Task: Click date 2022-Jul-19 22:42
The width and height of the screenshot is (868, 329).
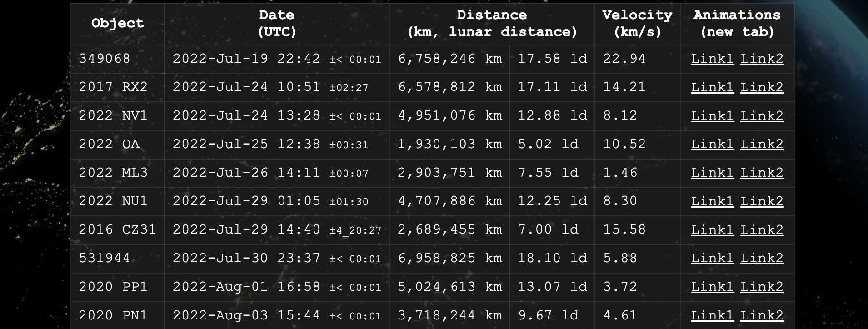Action: tap(246, 59)
